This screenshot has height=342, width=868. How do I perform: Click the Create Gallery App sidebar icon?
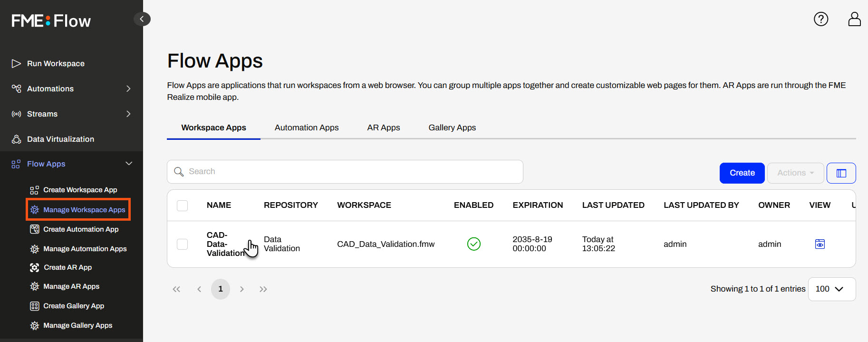pyautogui.click(x=35, y=306)
